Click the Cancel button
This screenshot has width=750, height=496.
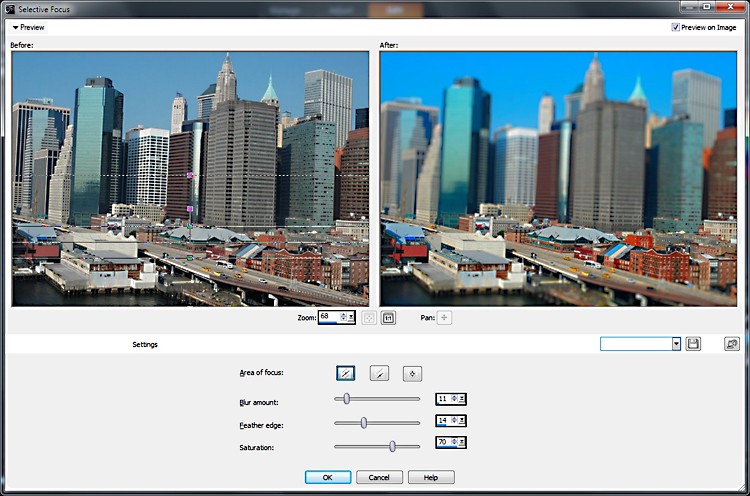379,478
